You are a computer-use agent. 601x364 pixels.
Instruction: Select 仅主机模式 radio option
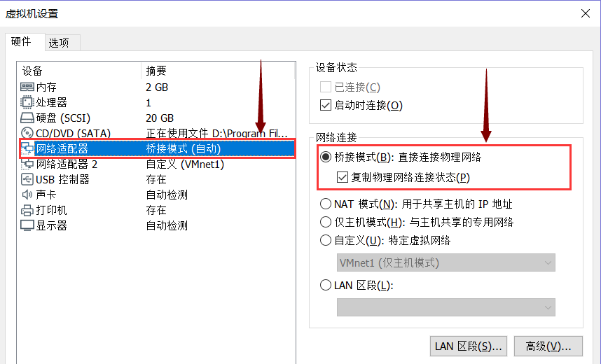[x=326, y=222]
